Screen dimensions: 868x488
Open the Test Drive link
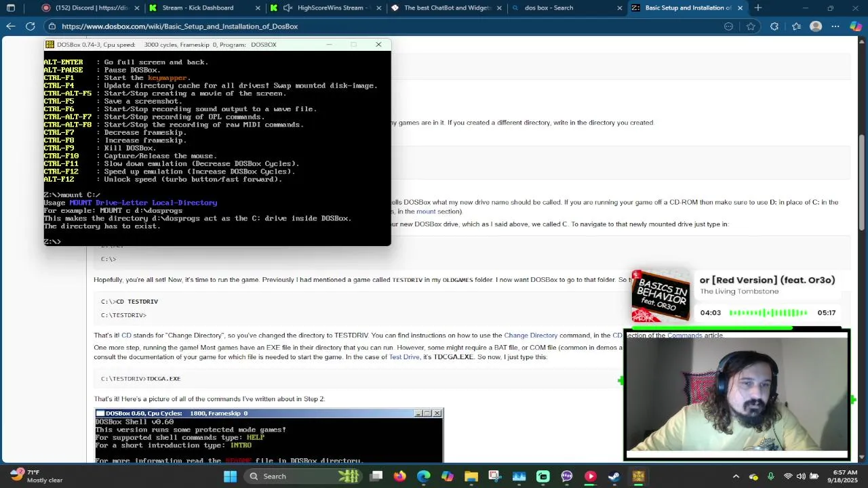tap(404, 357)
